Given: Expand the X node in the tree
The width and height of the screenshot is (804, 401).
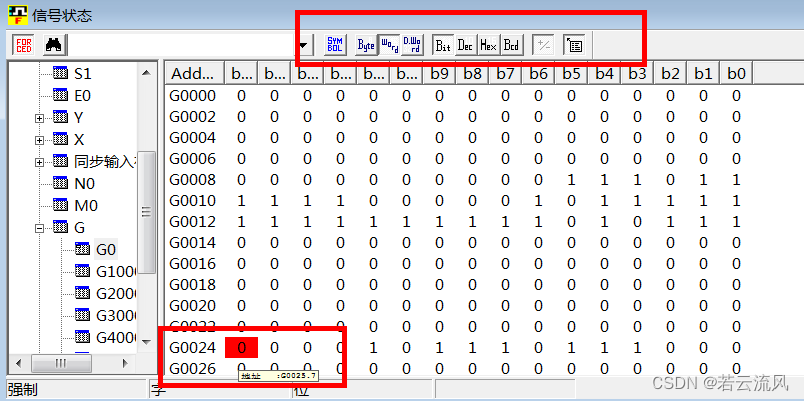Looking at the screenshot, I should click(x=39, y=140).
